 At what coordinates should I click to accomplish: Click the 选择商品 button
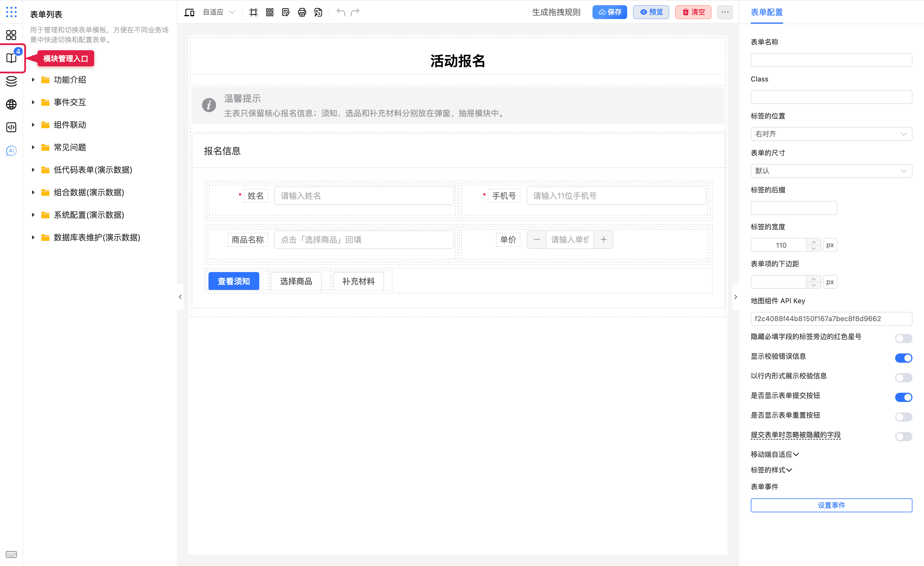296,281
